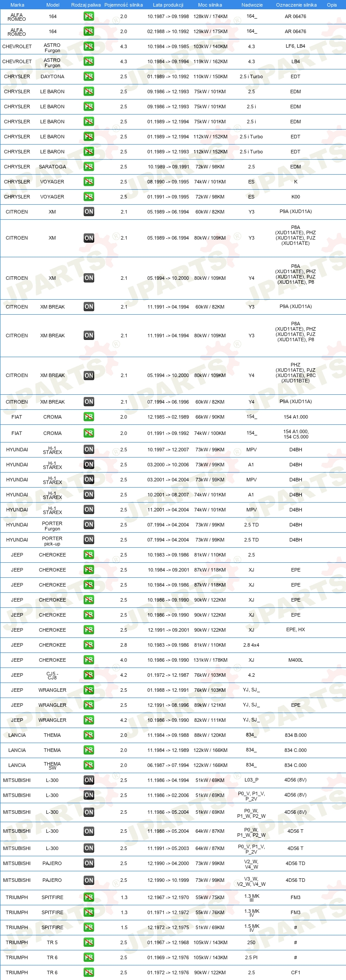Image resolution: width=346 pixels, height=980 pixels.
Task: Click the ON icon for Hyundai Porter Furgon
Action: pyautogui.click(x=88, y=525)
